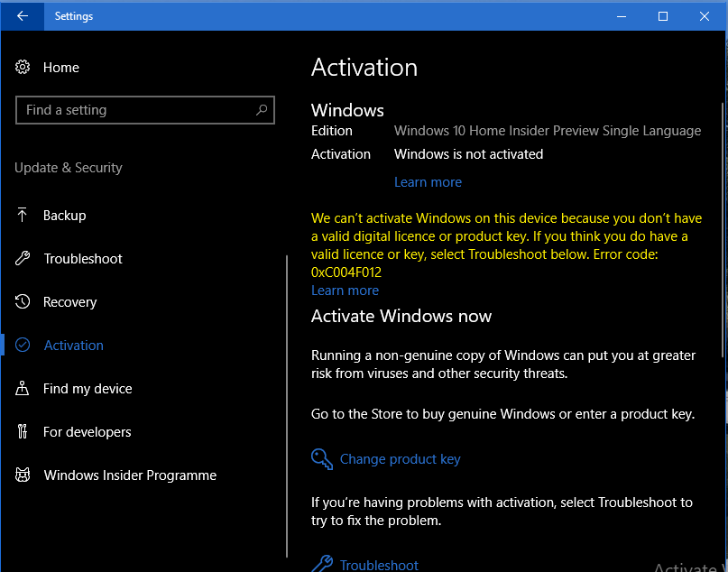This screenshot has height=572, width=728.
Task: Click the back arrow in the title bar
Action: click(x=23, y=15)
